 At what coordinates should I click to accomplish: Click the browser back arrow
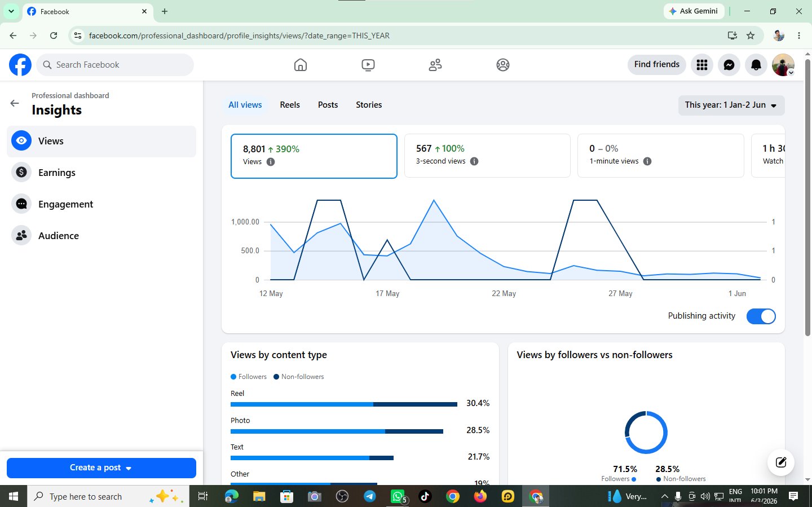point(13,36)
